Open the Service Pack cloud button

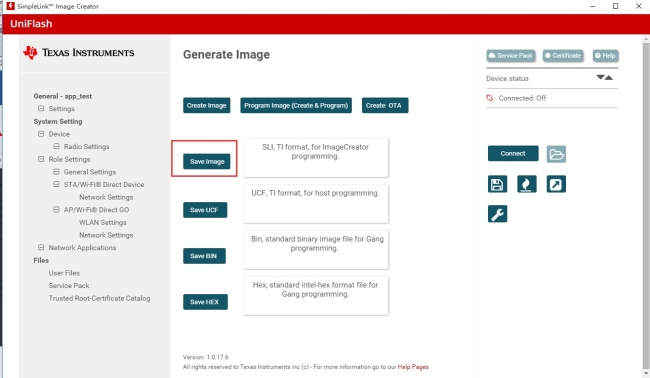pos(511,56)
